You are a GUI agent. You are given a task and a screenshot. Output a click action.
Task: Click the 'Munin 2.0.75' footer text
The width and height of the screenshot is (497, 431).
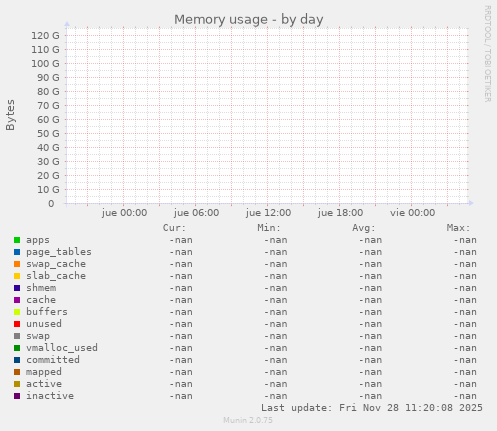pyautogui.click(x=248, y=420)
